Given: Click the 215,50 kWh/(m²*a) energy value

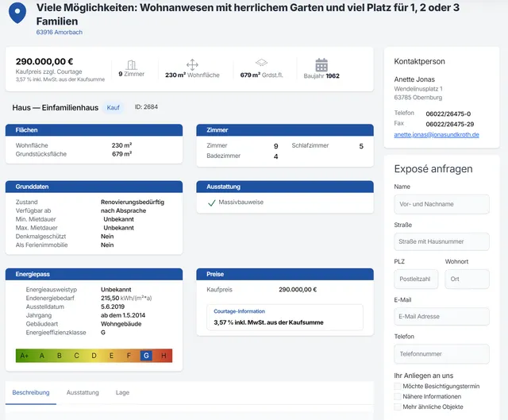Looking at the screenshot, I should point(126,299).
